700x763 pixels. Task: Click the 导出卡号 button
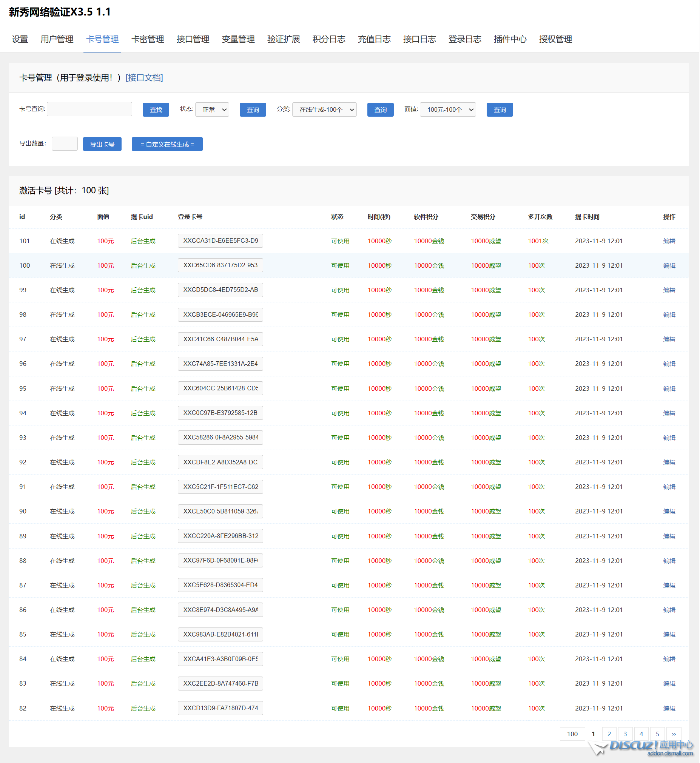click(102, 144)
